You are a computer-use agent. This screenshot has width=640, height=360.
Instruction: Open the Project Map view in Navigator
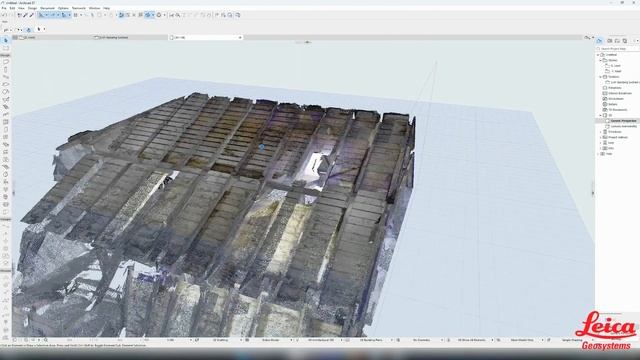(600, 40)
